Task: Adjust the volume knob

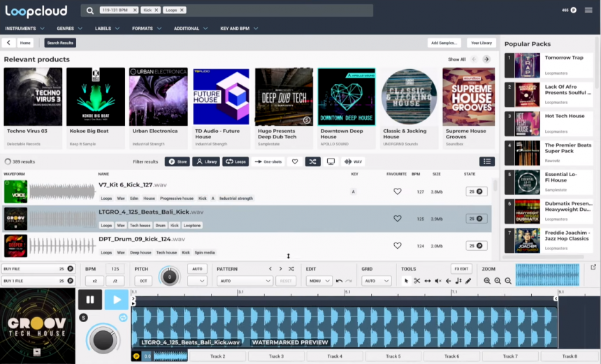Action: tap(103, 339)
